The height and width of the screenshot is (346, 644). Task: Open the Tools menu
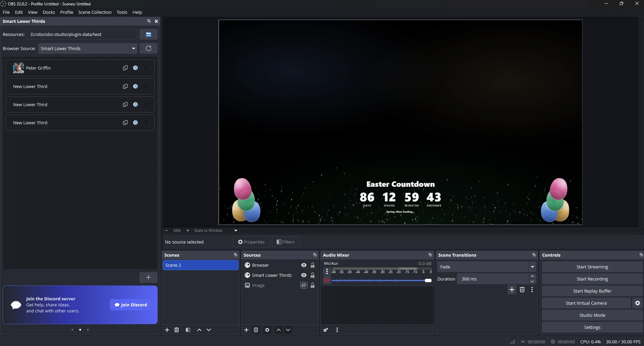click(122, 12)
